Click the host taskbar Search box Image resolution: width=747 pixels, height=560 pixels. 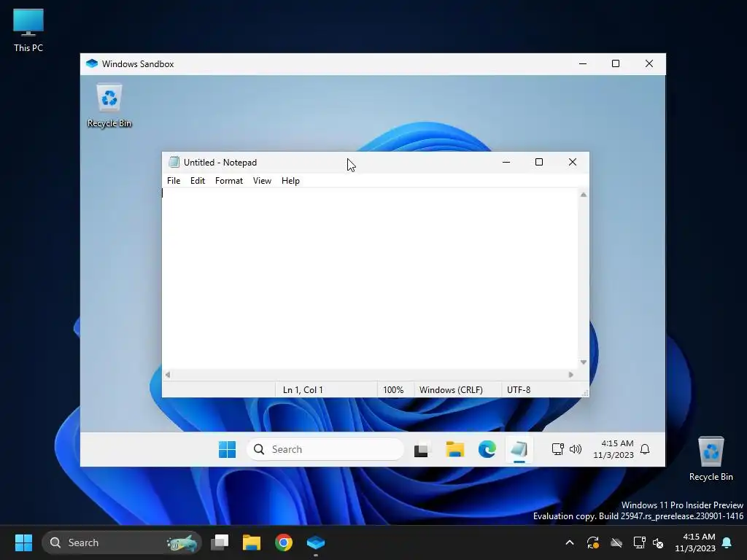tap(122, 542)
